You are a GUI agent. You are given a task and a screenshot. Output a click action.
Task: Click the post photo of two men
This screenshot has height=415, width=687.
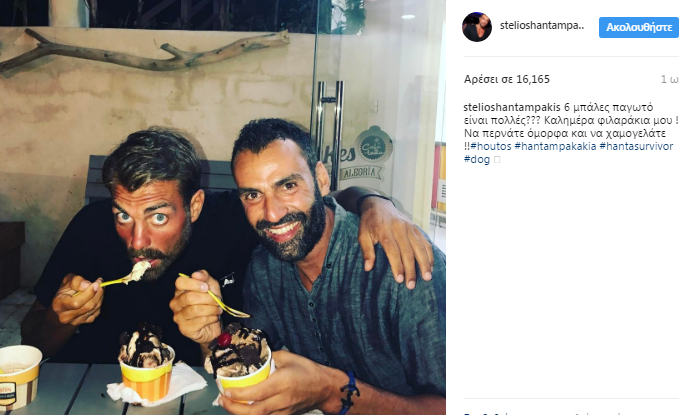click(x=223, y=207)
